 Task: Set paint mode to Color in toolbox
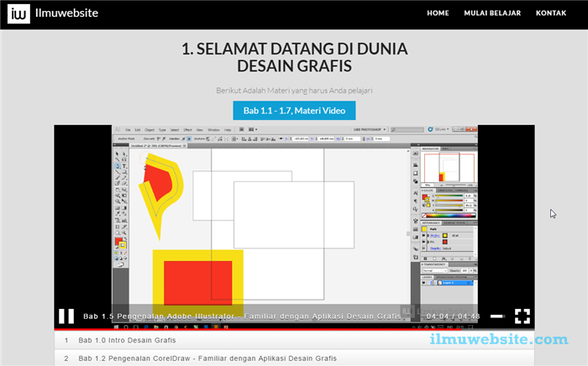click(x=116, y=253)
